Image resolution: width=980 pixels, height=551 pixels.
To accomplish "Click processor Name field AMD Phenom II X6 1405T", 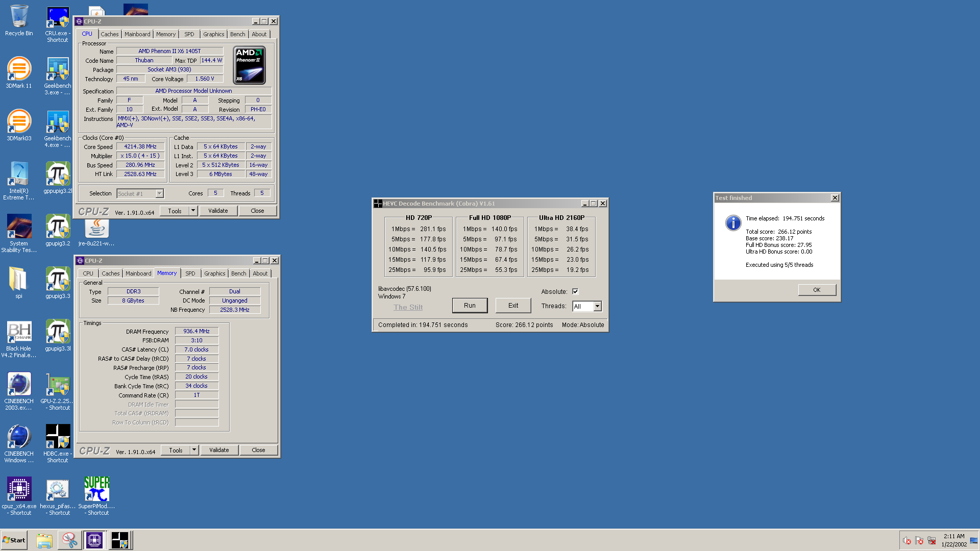I will coord(169,51).
